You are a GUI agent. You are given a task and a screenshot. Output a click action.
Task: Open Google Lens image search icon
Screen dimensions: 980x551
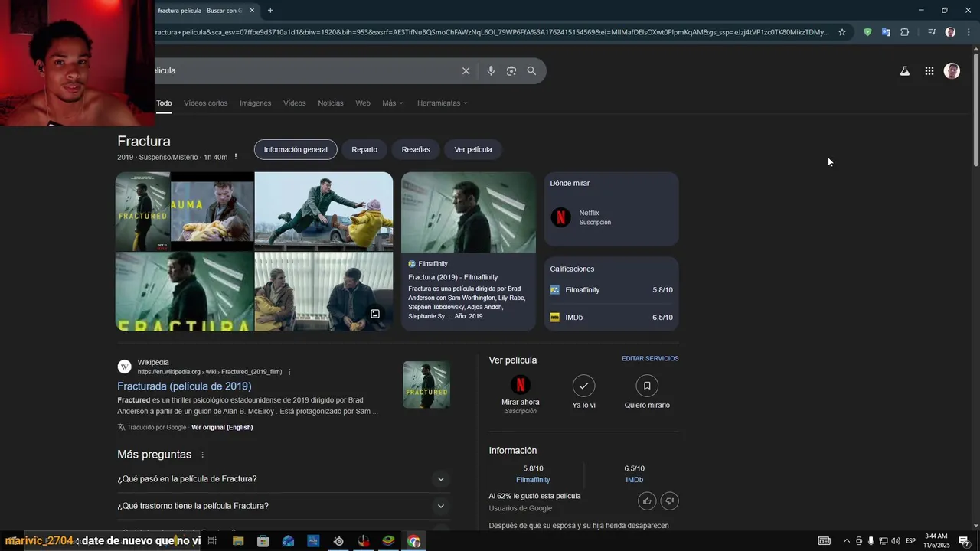point(511,71)
